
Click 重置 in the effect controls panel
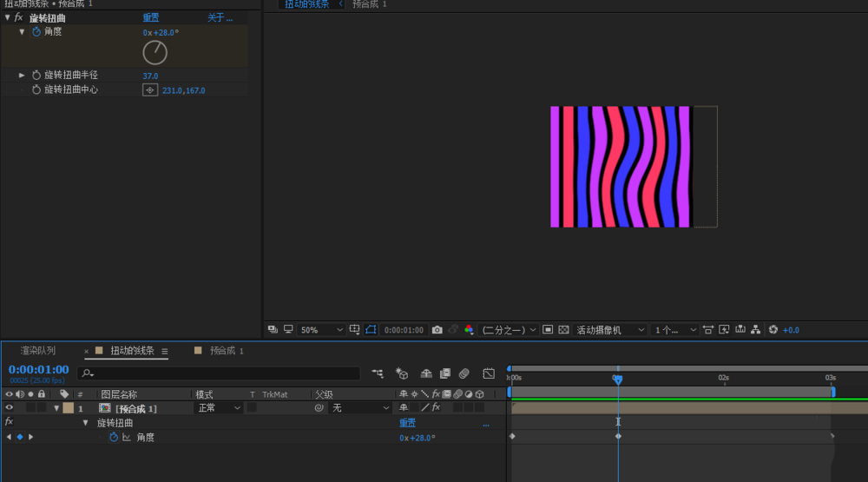(151, 17)
